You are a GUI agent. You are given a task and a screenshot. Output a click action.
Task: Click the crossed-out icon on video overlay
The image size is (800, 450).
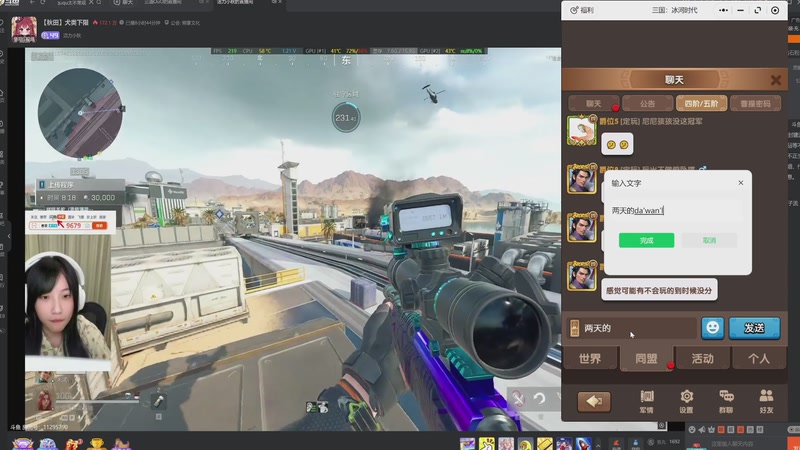[x=518, y=397]
